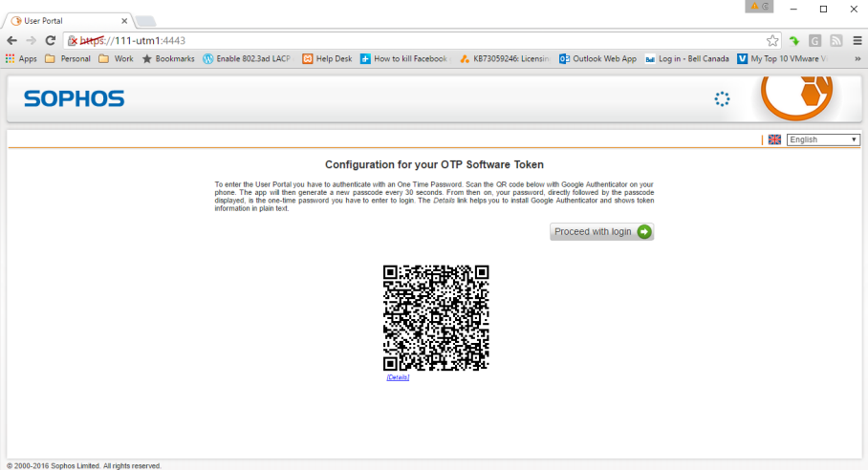
Task: Open the Help Desk bookmark
Action: (x=327, y=58)
